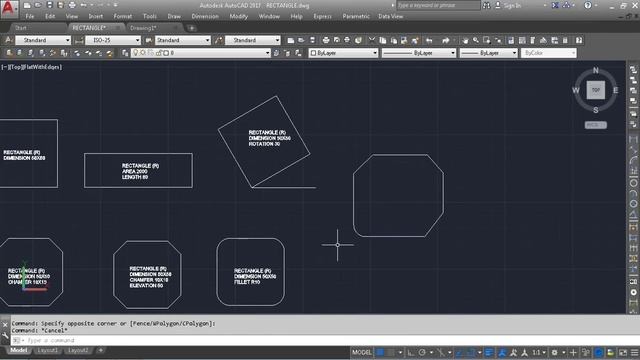Open the Workspace switching gear icon
Viewport: 640px width, 360px height.
coord(554,352)
